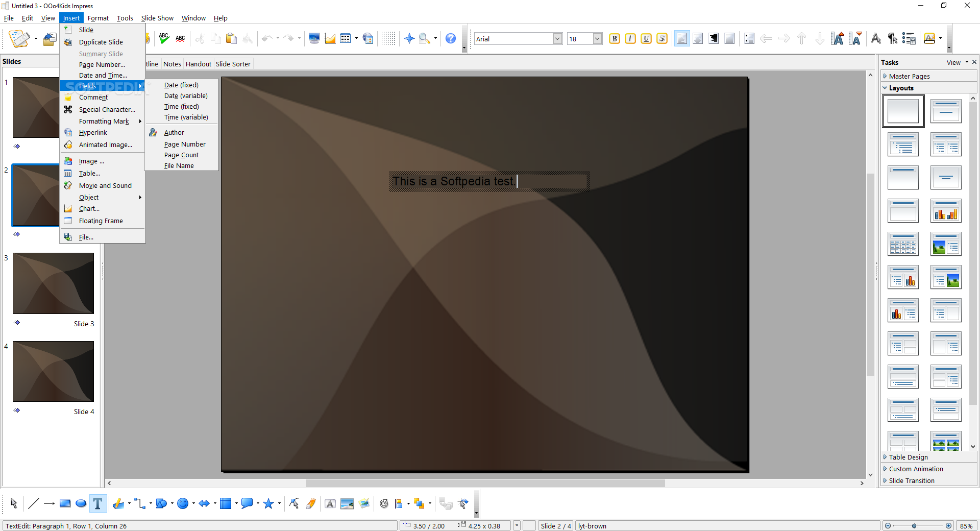This screenshot has width=980, height=531.
Task: Click the Paste clipboard icon
Action: pos(231,38)
